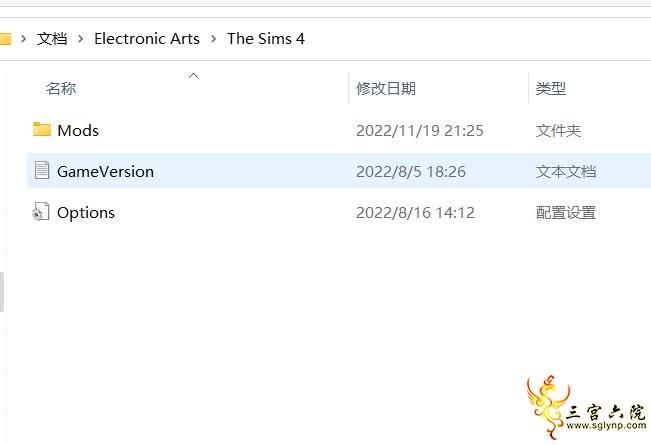The height and width of the screenshot is (445, 651).
Task: Click the left pane scrollbar thumb
Action: coord(2,291)
